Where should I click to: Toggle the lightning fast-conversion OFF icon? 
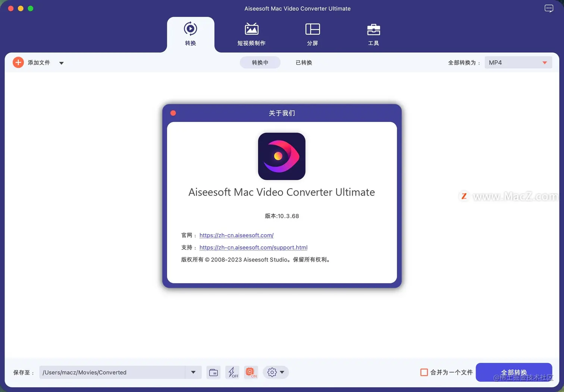point(232,372)
